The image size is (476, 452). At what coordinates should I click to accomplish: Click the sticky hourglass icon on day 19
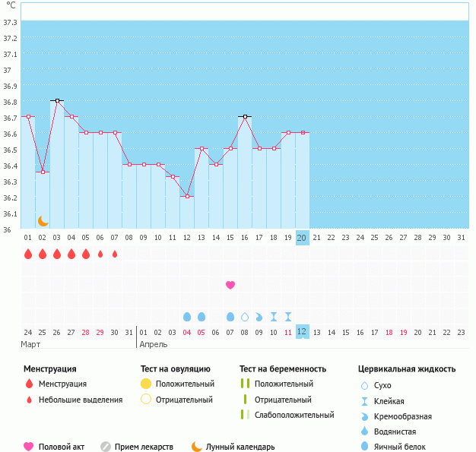(x=288, y=316)
